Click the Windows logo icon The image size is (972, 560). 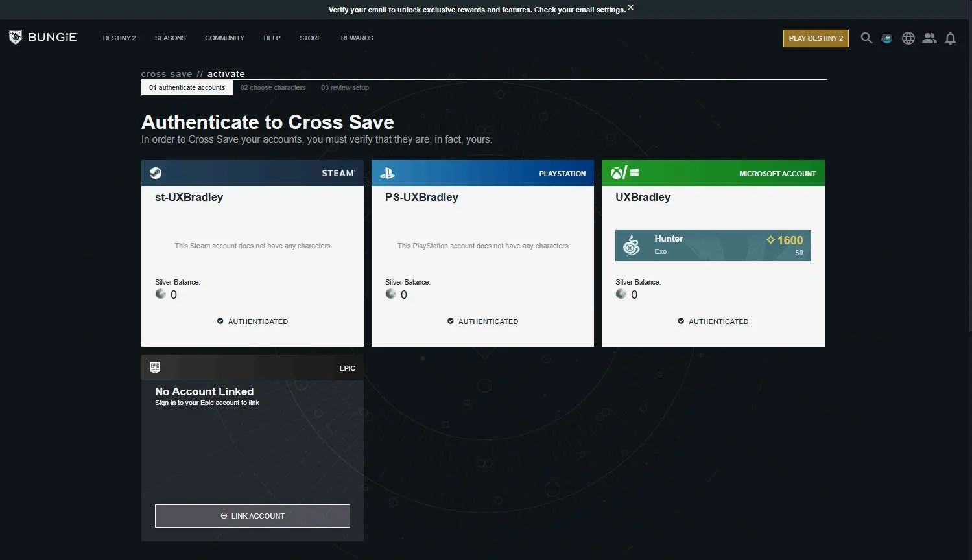(635, 173)
